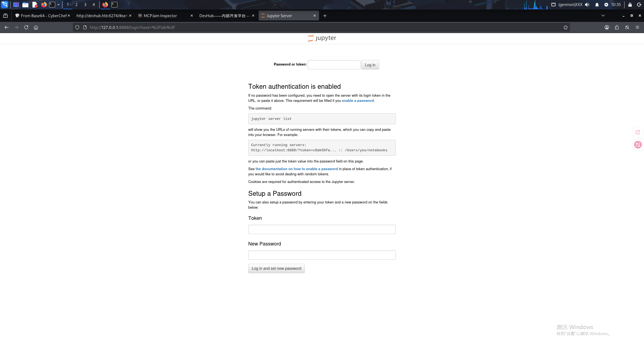Screen dimensions: 644x349
Task: Open the power manager icon beside the clock
Action: 606,5
